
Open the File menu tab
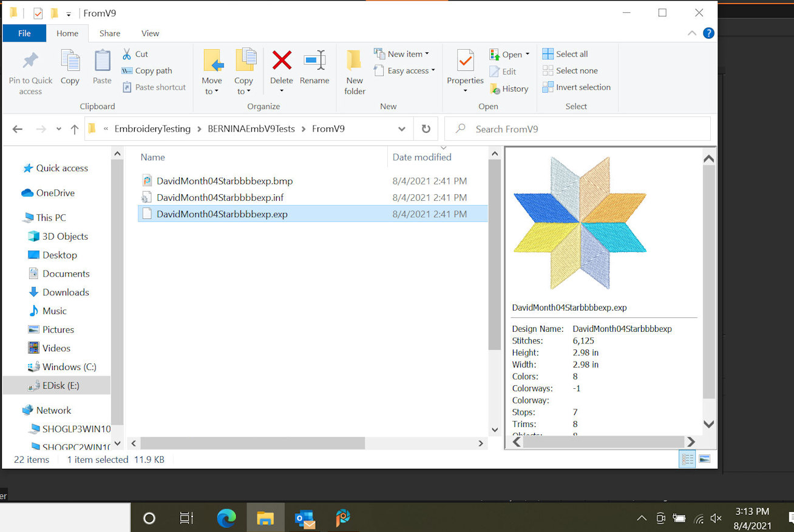click(24, 33)
